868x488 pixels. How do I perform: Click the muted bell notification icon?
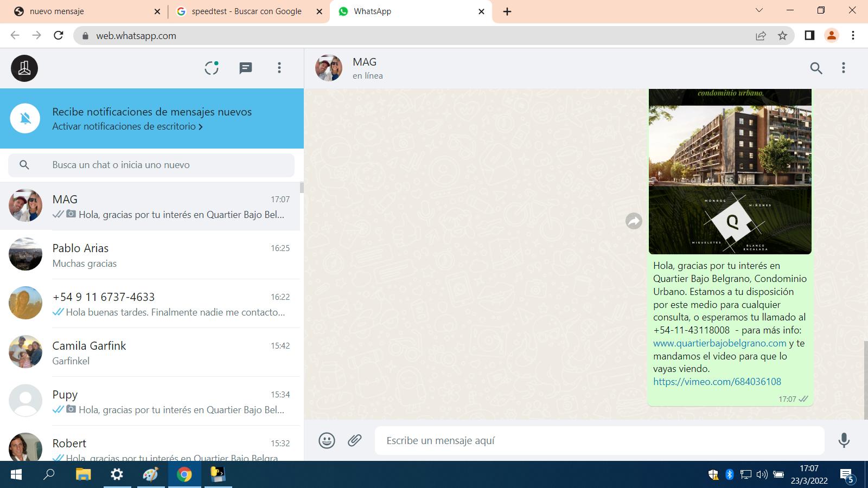[x=25, y=119]
